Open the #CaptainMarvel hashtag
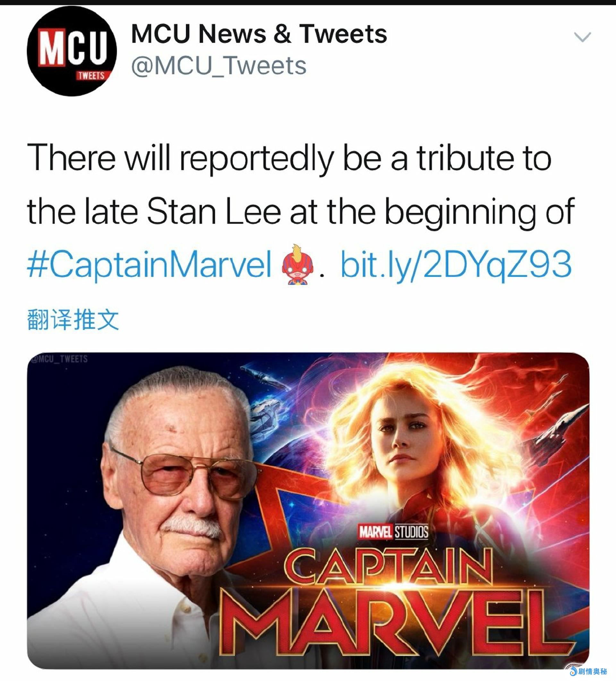Image resolution: width=616 pixels, height=681 pixels. (x=149, y=265)
